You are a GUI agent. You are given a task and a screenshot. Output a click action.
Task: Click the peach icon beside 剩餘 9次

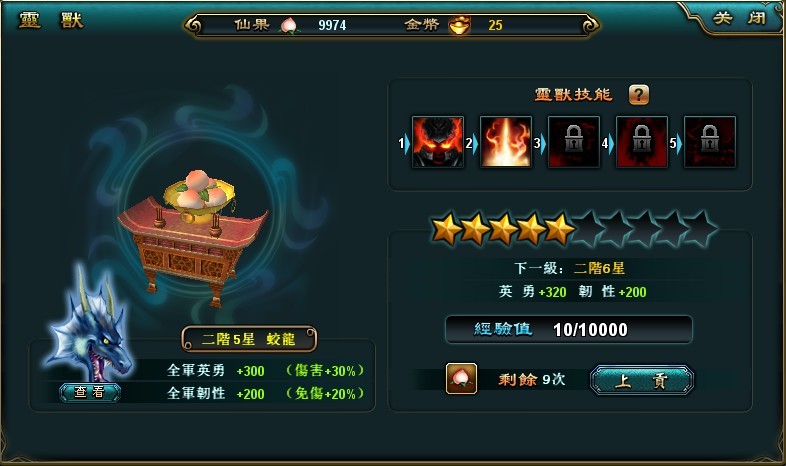tap(461, 378)
